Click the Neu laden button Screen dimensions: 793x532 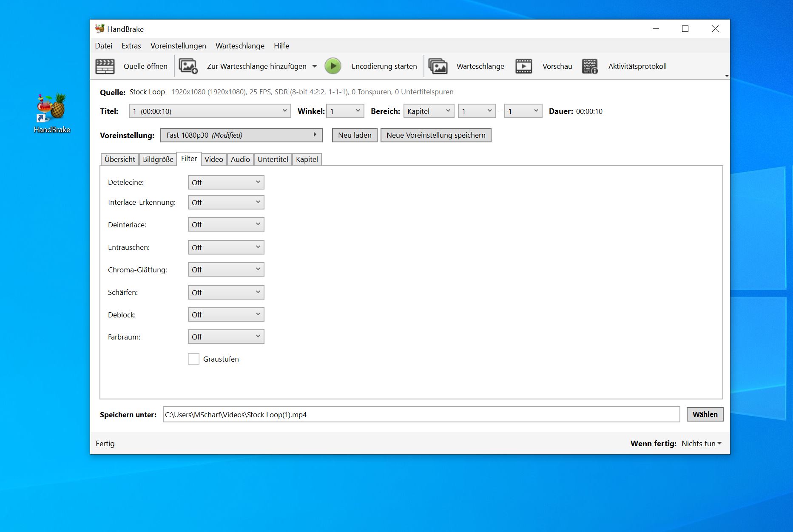(x=355, y=135)
